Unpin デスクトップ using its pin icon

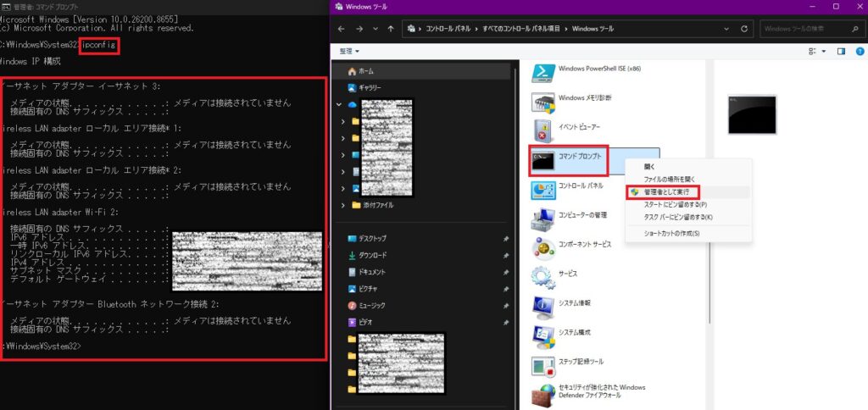[x=506, y=239]
